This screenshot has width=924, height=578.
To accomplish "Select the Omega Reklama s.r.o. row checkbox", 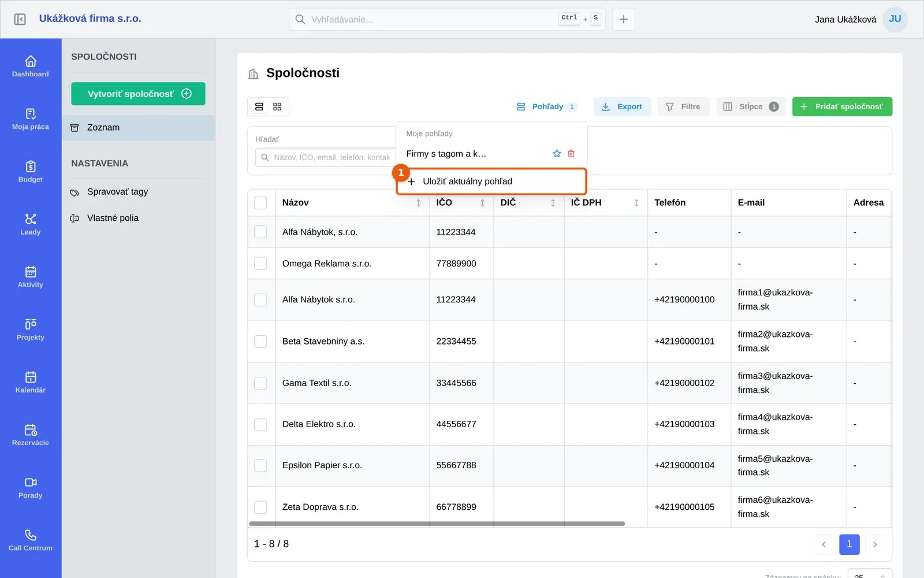I will [260, 264].
